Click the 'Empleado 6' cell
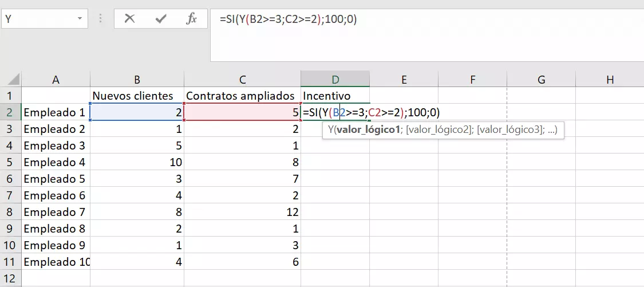 [56, 195]
